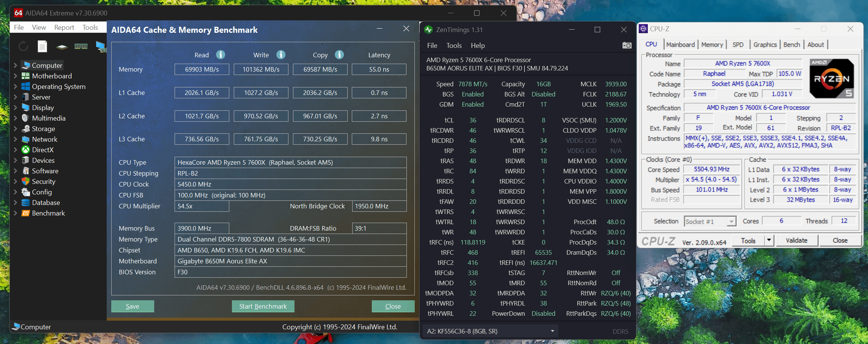868x344 pixels.
Task: Click the ZenTimings app icon in title bar
Action: click(x=428, y=30)
